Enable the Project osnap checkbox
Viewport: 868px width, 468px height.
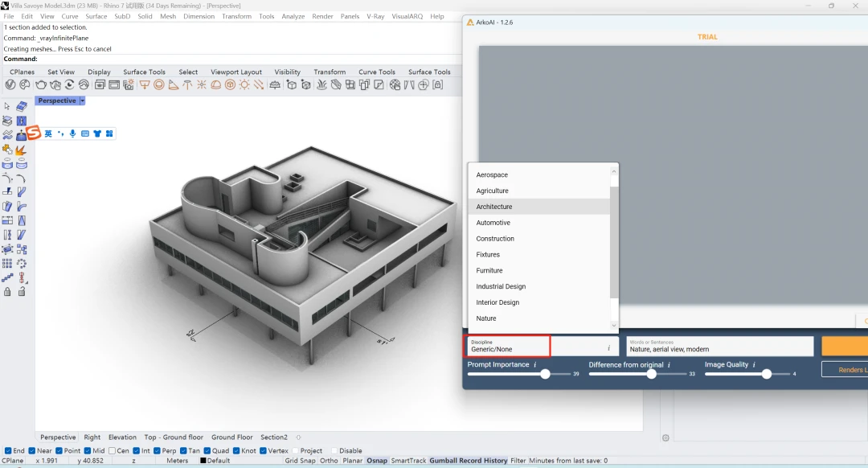click(294, 451)
